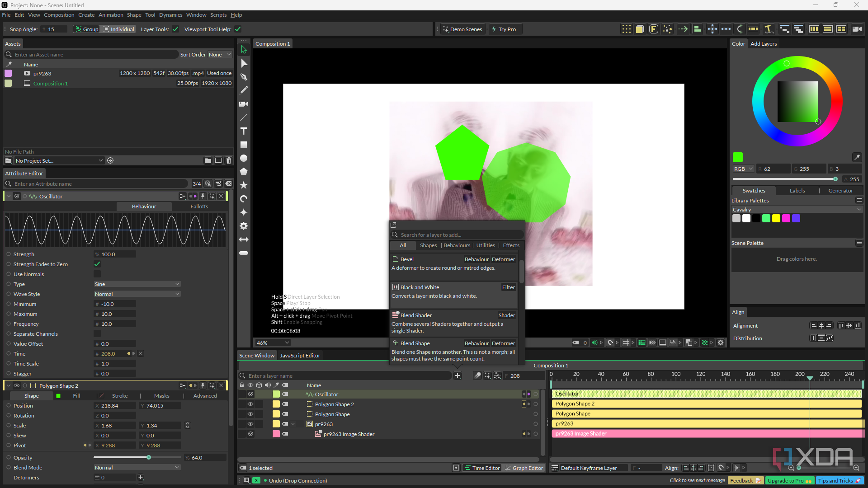Viewport: 868px width, 488px height.
Task: Click the layer search field in popup
Action: click(457, 235)
